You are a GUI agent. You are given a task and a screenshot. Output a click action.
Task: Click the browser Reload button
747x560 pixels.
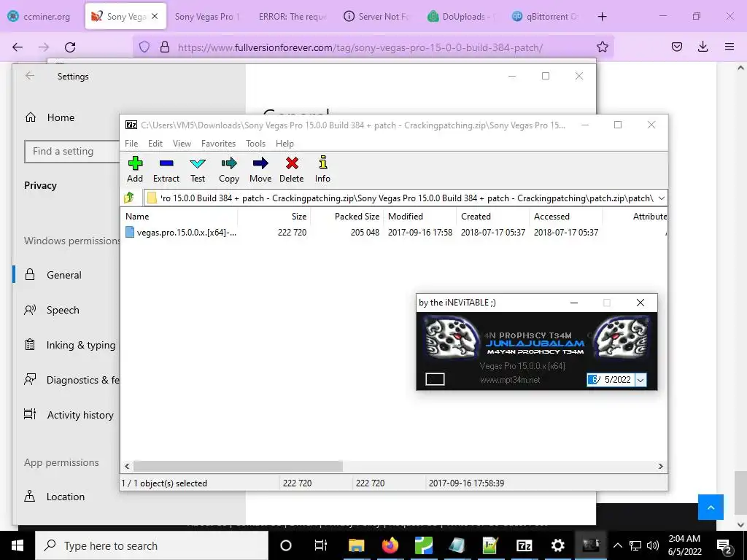pyautogui.click(x=70, y=47)
